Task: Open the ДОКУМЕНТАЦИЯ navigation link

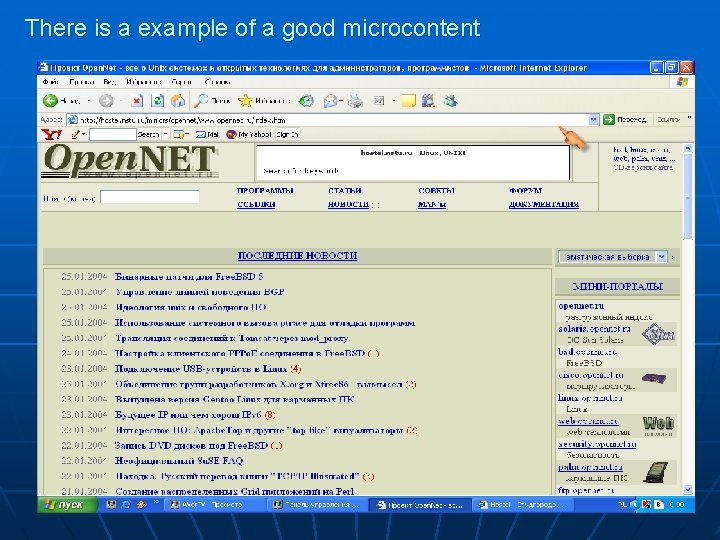Action: pos(544,204)
